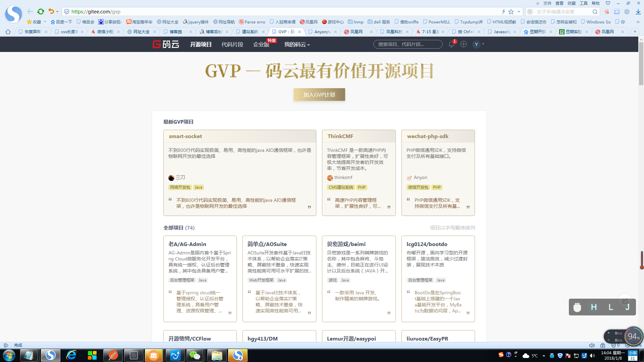
Task: Open the wechat-php-sdk project
Action: coord(428,136)
